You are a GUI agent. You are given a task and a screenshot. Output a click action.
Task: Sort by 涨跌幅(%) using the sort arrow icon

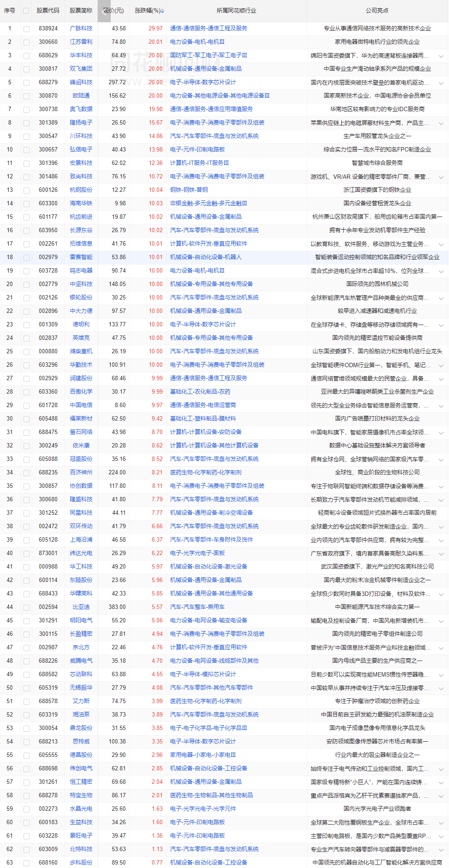point(162,11)
